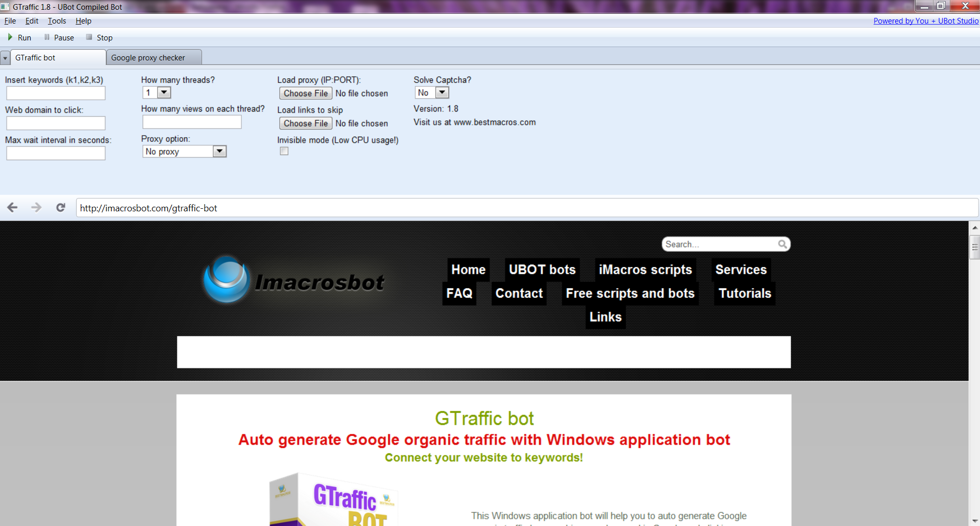Screen dimensions: 980x526
Task: Click the Stop toolbar button
Action: (x=99, y=37)
